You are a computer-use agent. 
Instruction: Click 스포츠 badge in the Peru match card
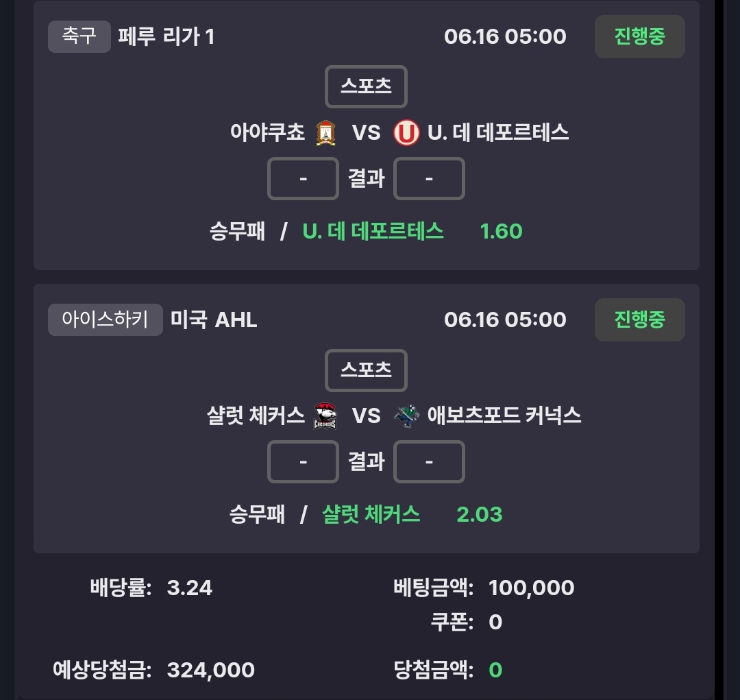(366, 86)
